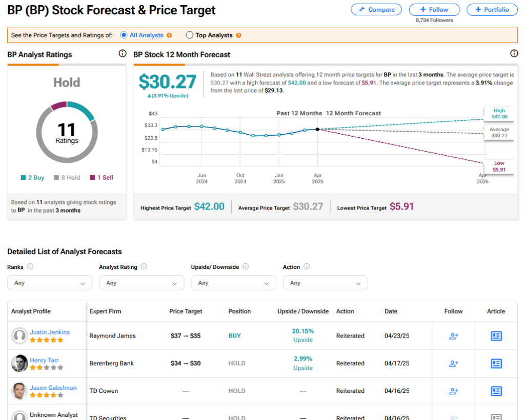Select the Top Analysts radio button
525x420 pixels.
pyautogui.click(x=190, y=35)
